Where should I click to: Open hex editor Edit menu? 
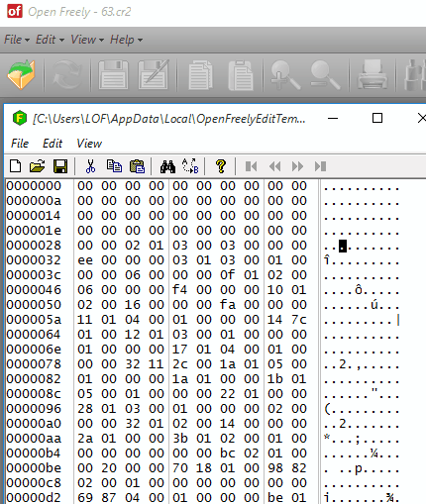pyautogui.click(x=53, y=144)
